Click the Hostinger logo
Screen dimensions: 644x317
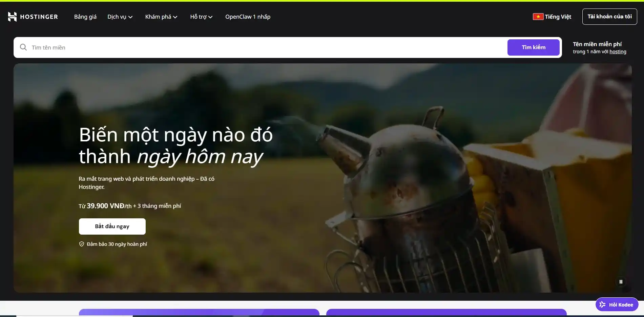tap(33, 16)
